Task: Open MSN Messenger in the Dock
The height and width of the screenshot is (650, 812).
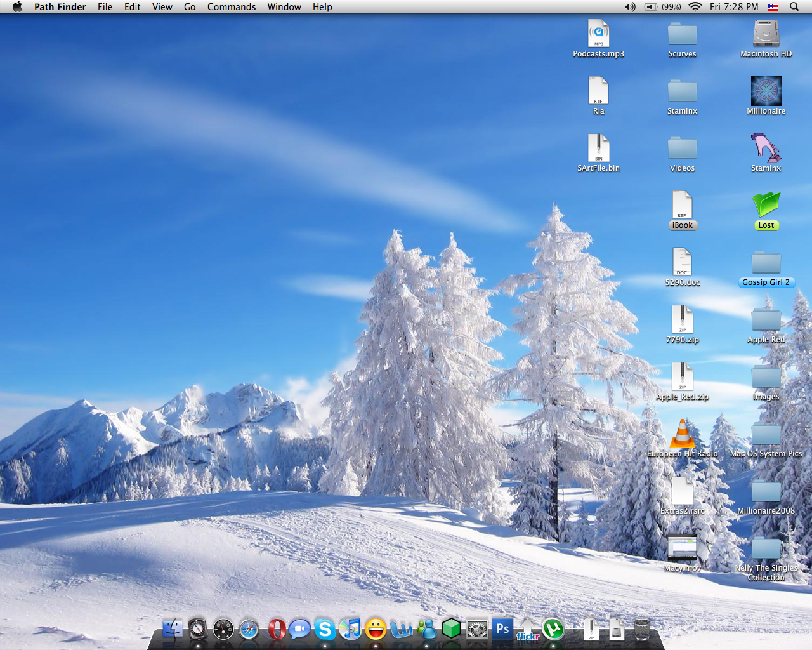Action: pos(427,629)
